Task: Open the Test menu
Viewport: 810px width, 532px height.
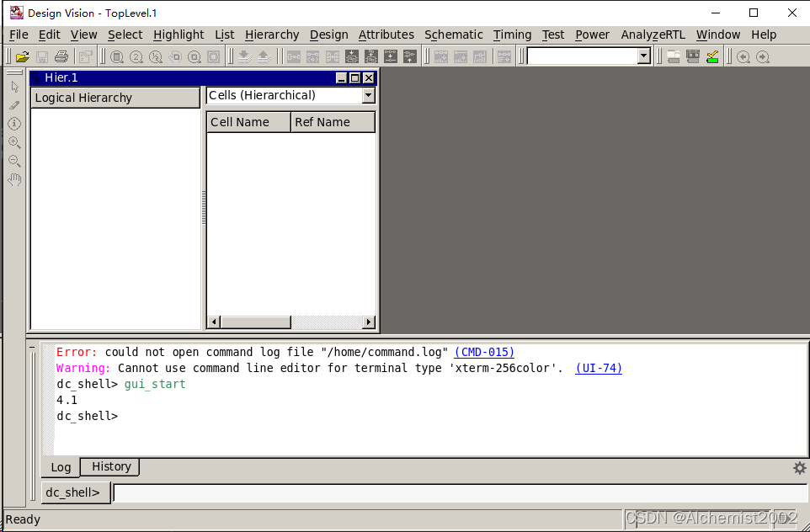Action: tap(553, 35)
